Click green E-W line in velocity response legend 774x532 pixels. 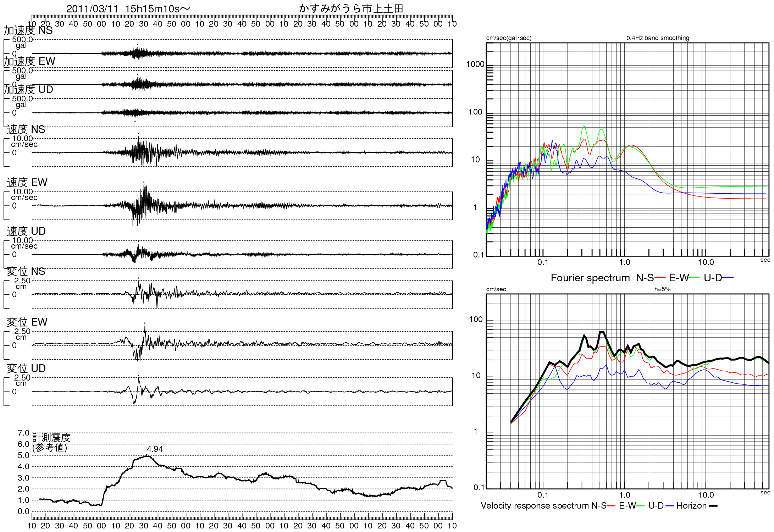[x=640, y=506]
